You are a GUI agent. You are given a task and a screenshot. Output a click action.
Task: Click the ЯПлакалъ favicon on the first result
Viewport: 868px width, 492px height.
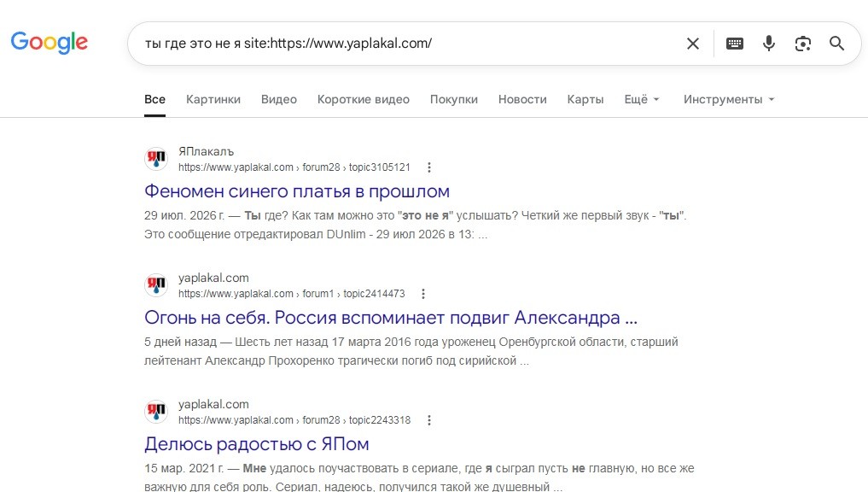click(x=156, y=159)
